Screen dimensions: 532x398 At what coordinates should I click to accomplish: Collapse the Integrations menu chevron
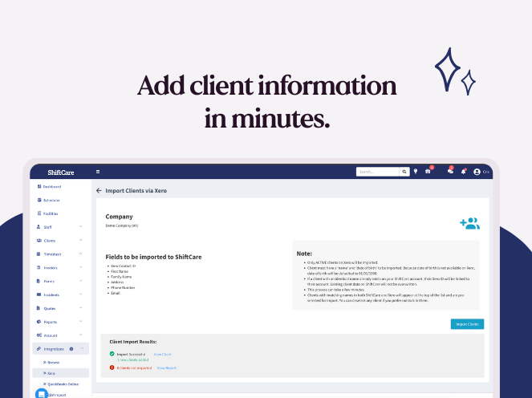(82, 348)
